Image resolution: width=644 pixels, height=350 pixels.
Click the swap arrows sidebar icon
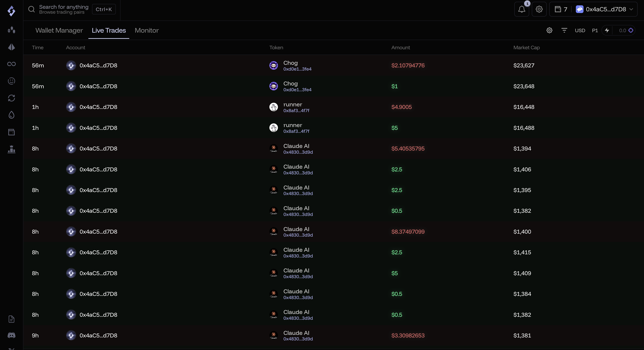11,98
